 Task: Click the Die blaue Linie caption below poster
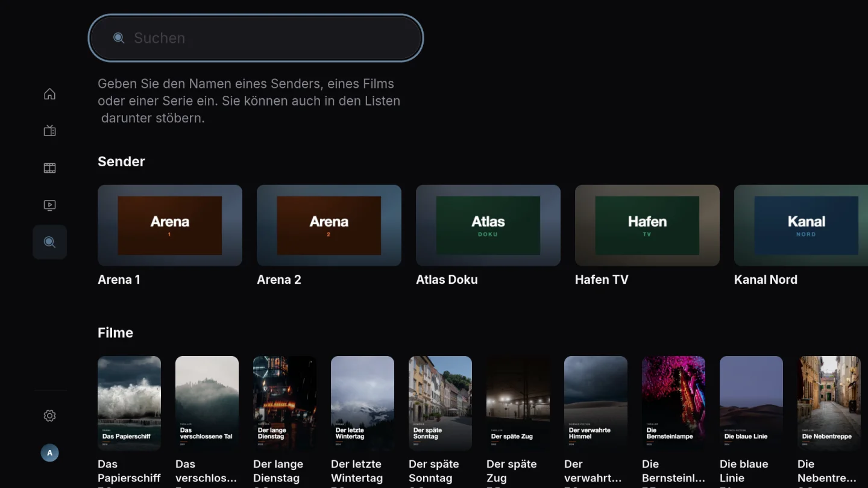point(744,471)
